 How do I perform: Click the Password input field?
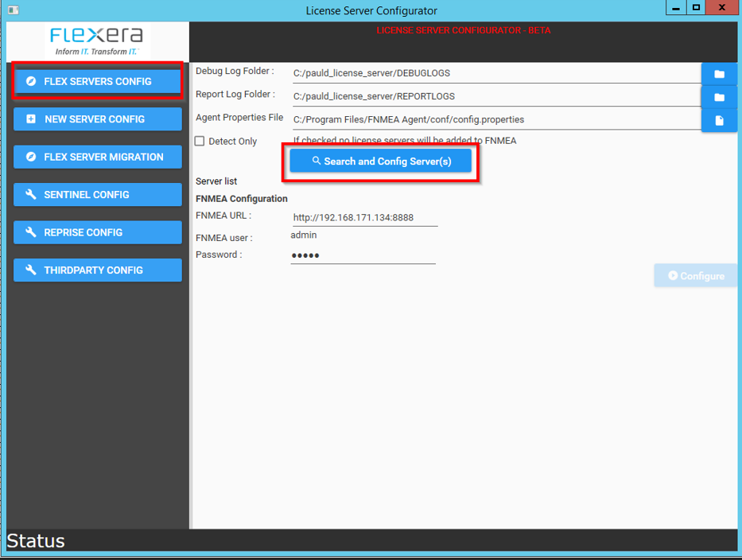(x=363, y=255)
